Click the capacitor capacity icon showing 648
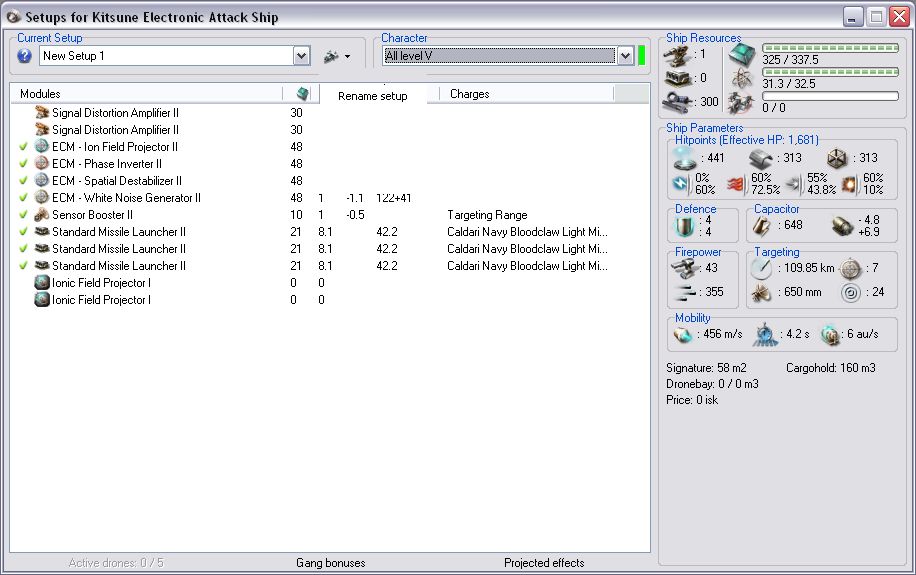 761,226
